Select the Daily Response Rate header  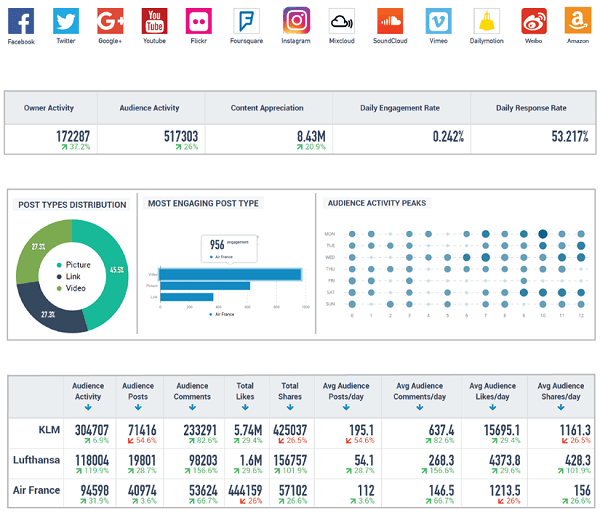coord(531,108)
